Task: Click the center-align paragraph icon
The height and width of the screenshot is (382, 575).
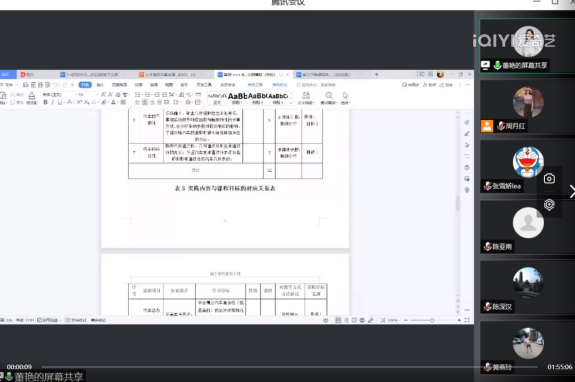Action: 145,102
